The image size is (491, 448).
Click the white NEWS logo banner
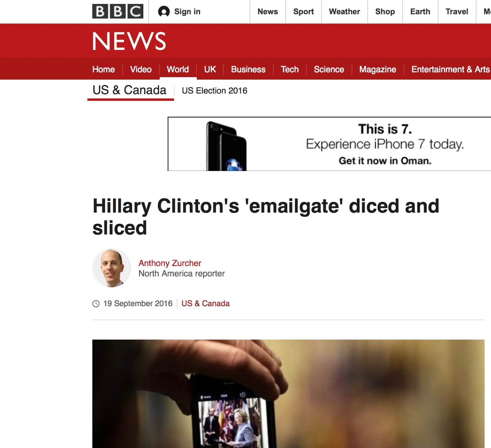[x=129, y=41]
